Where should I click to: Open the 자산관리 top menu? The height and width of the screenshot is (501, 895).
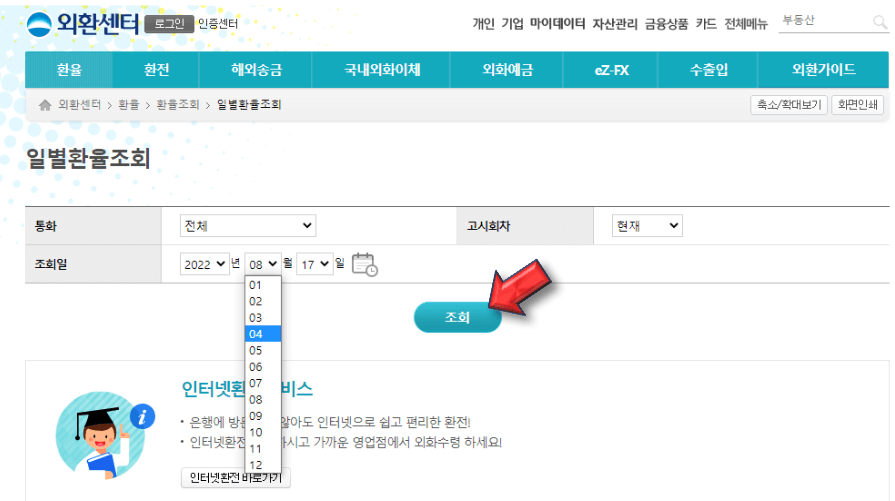click(x=615, y=23)
